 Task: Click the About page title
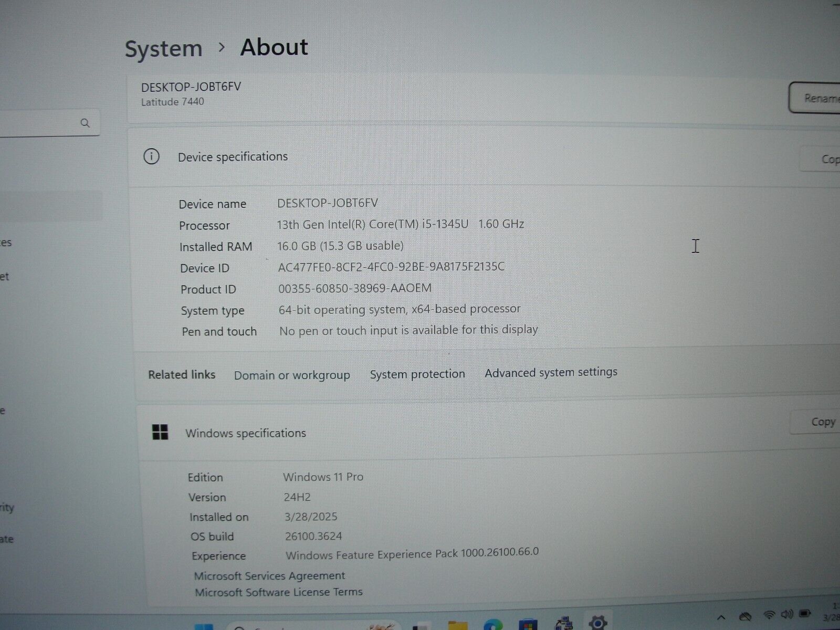[x=274, y=47]
